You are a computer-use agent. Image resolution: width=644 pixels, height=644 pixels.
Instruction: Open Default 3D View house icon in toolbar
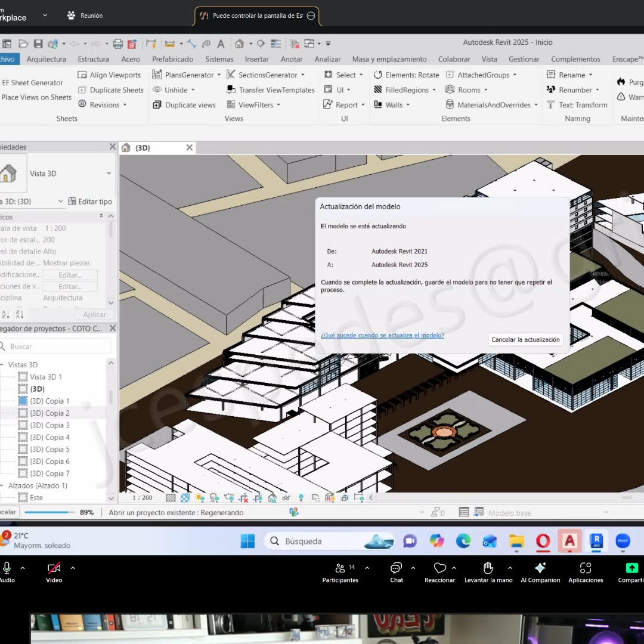click(x=240, y=44)
